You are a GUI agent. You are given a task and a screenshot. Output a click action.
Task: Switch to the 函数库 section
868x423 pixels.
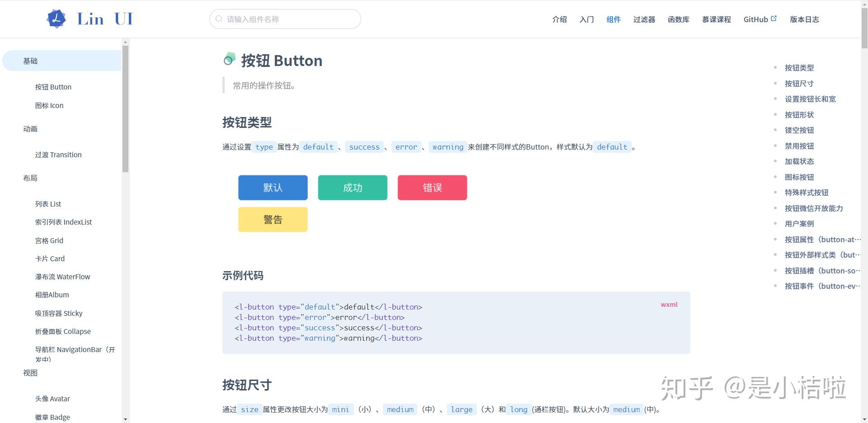point(678,19)
